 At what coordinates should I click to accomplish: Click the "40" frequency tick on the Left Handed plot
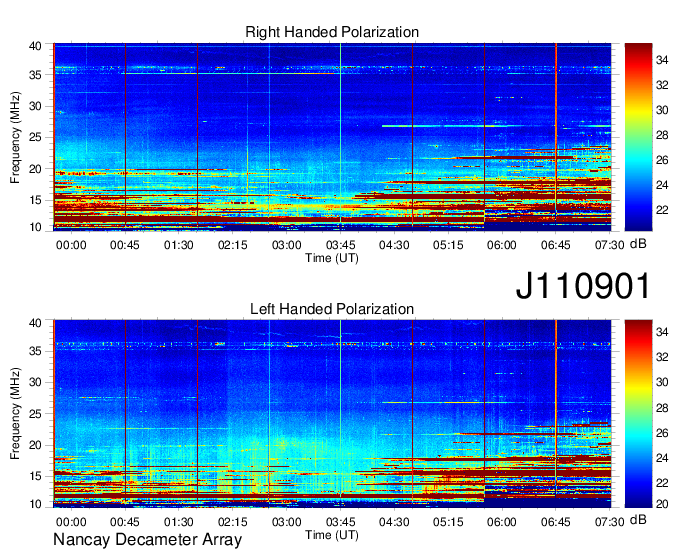[x=35, y=323]
